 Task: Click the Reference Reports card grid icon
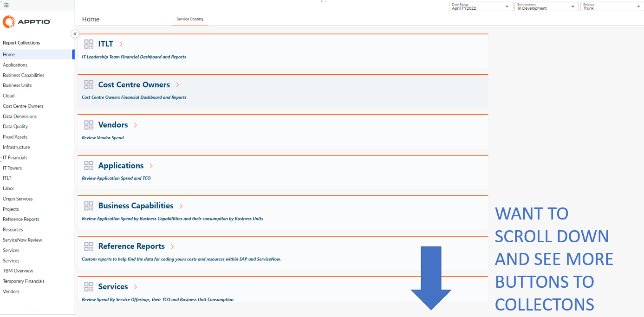(89, 246)
